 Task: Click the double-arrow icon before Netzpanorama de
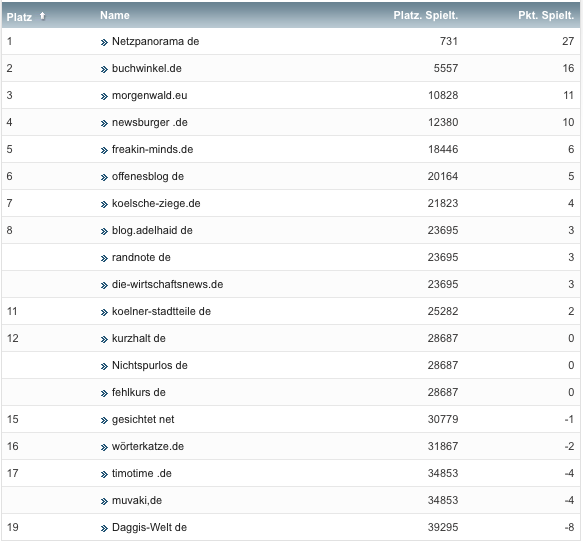(x=104, y=42)
